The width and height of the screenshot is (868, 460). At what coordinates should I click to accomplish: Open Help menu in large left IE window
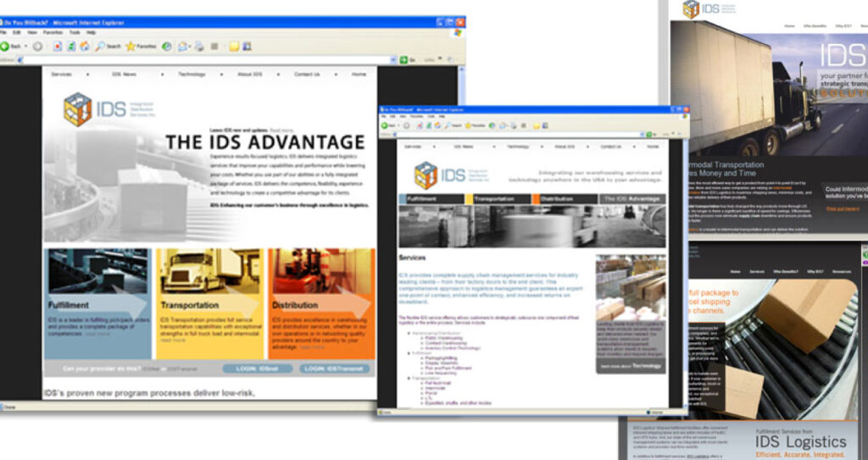(92, 32)
